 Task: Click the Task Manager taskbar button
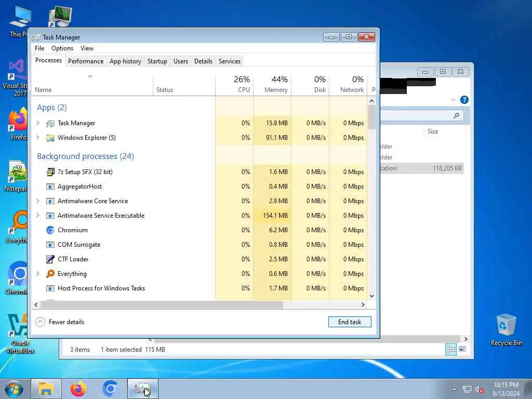coord(143,389)
